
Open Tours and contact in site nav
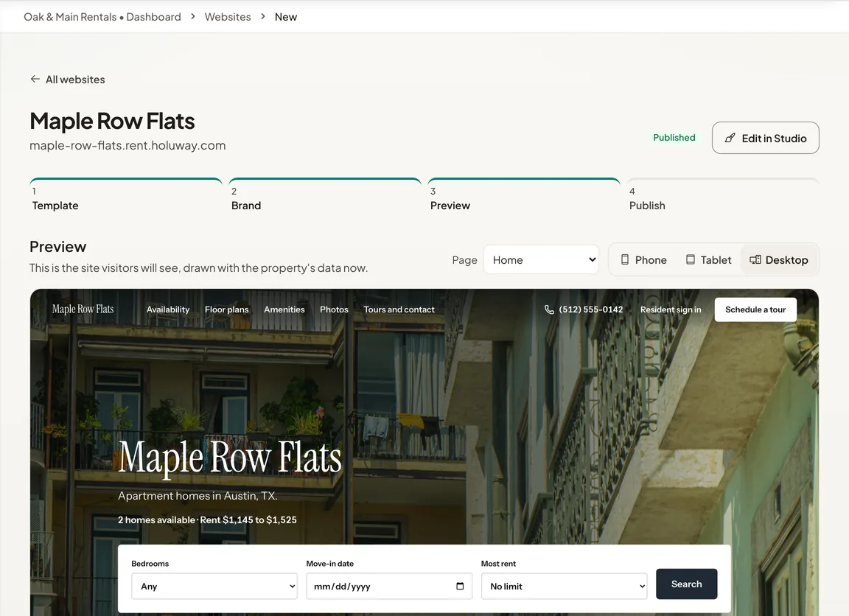click(x=399, y=309)
